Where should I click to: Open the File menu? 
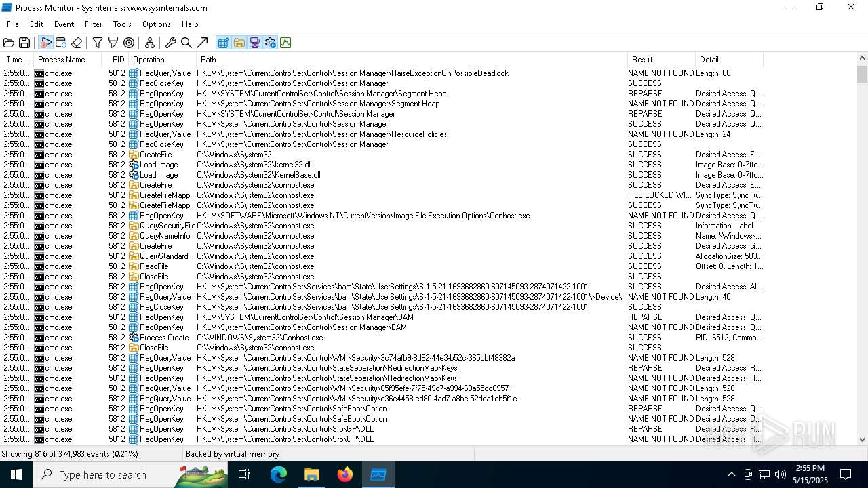click(x=13, y=24)
